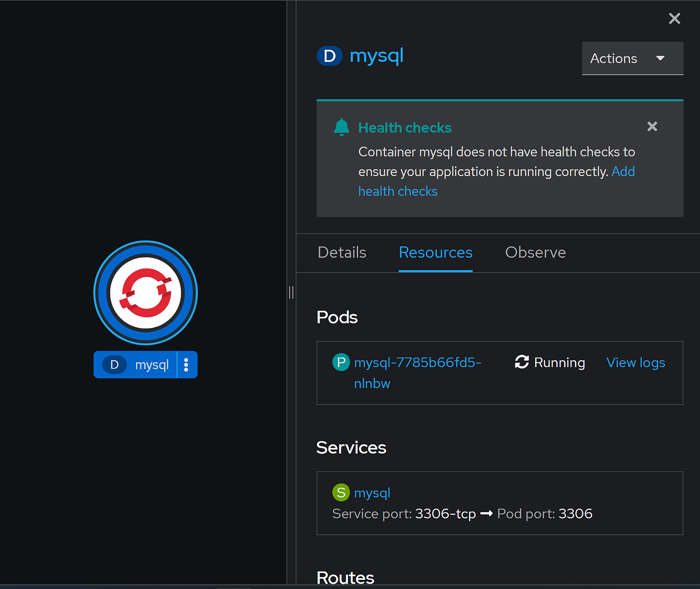
Task: Click the P pod badge next to the pod name
Action: 341,362
